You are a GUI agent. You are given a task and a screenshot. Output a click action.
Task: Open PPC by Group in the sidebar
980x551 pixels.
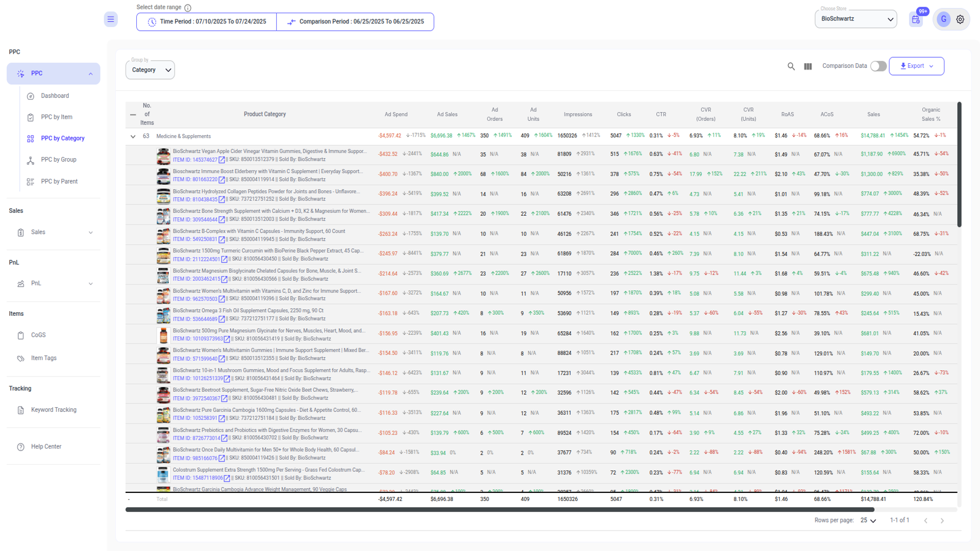[59, 160]
